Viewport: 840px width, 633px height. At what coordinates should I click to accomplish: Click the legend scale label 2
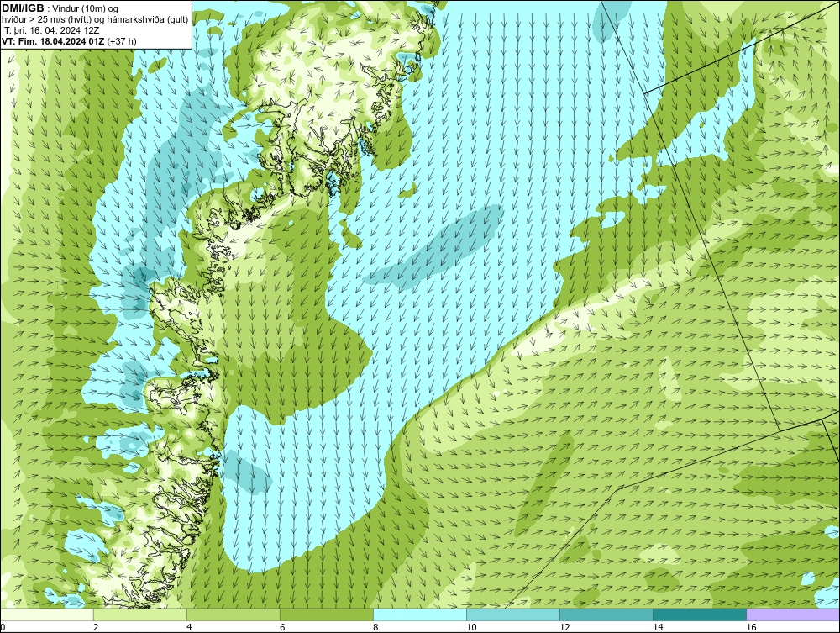(96, 627)
